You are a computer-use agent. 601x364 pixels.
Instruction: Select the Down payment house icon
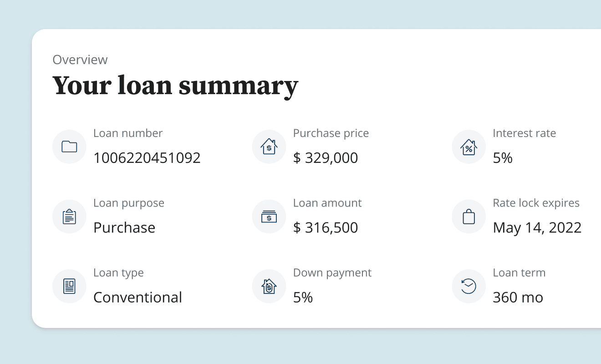click(269, 286)
